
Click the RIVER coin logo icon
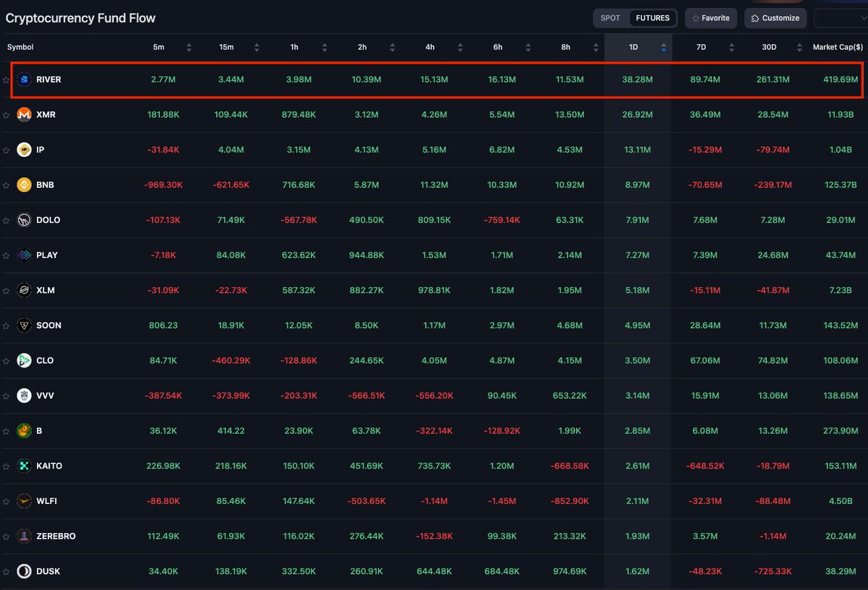(23, 79)
